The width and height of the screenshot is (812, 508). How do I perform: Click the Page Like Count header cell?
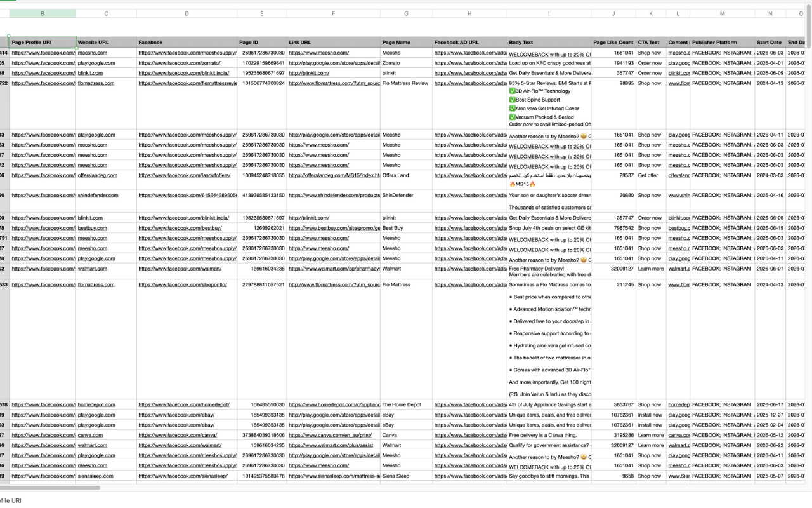613,43
